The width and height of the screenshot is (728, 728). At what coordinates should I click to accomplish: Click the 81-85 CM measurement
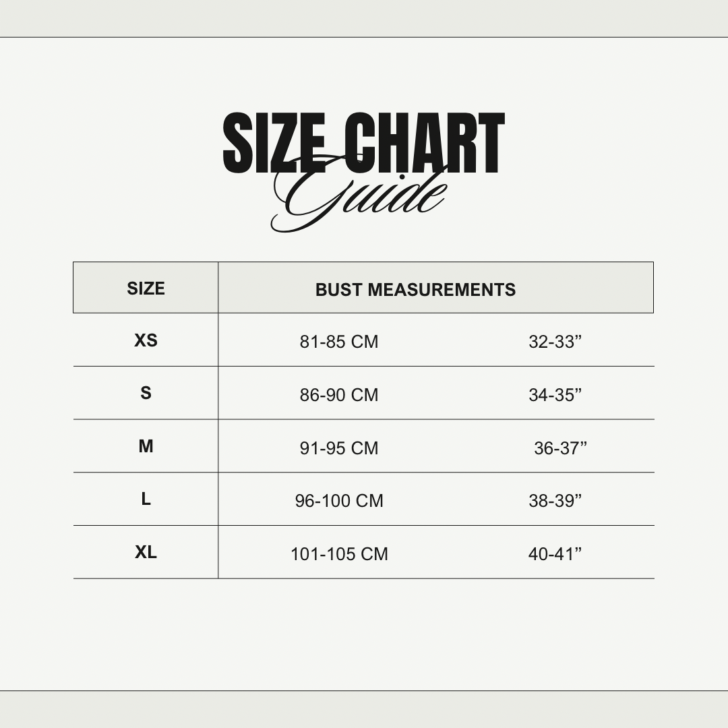pyautogui.click(x=339, y=342)
